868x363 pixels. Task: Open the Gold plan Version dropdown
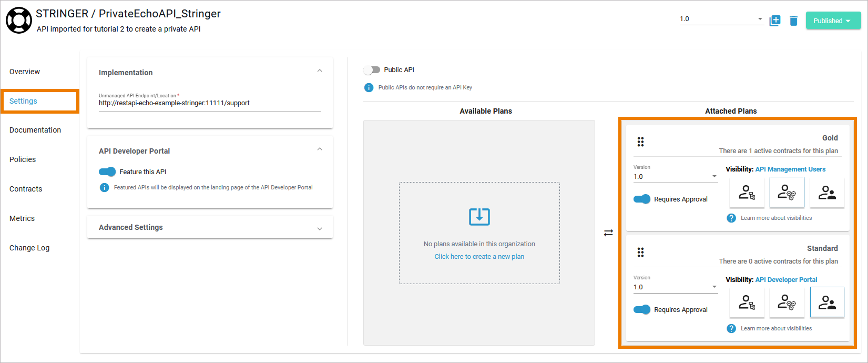pos(675,177)
